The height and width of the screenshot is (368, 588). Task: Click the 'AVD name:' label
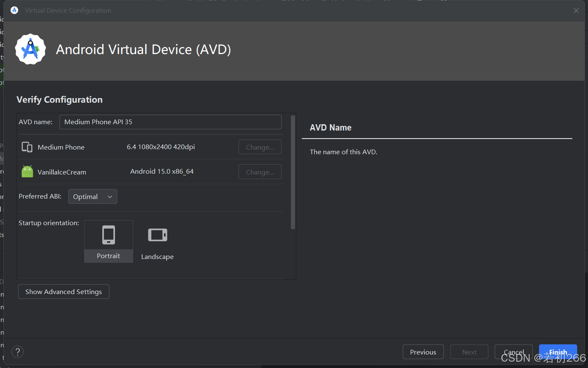point(36,122)
